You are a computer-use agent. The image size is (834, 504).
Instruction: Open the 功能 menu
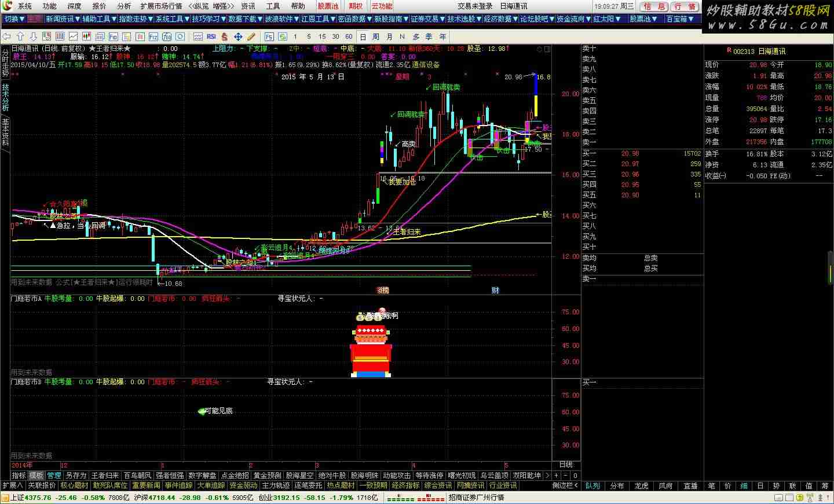50,6
